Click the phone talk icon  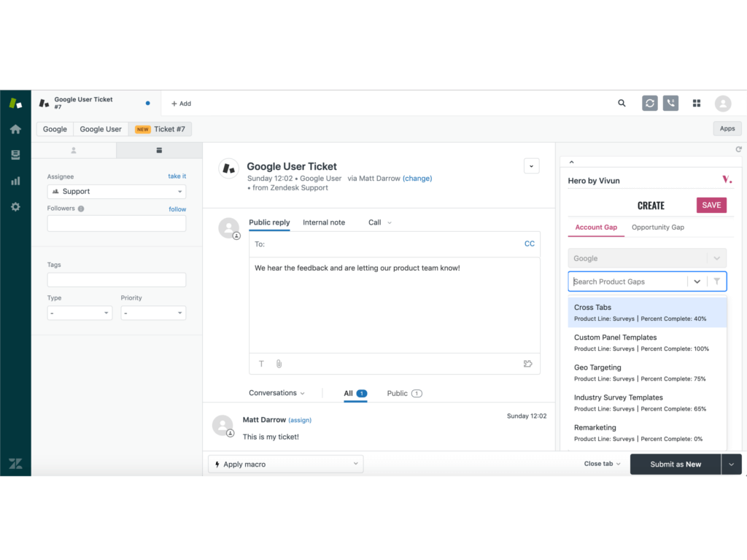pos(670,104)
